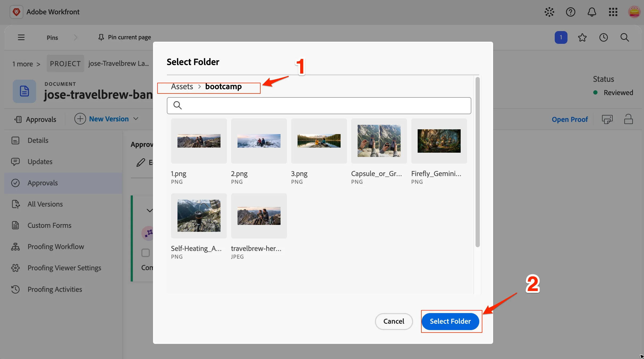
Task: Open the Details sidebar section
Action: click(x=63, y=140)
